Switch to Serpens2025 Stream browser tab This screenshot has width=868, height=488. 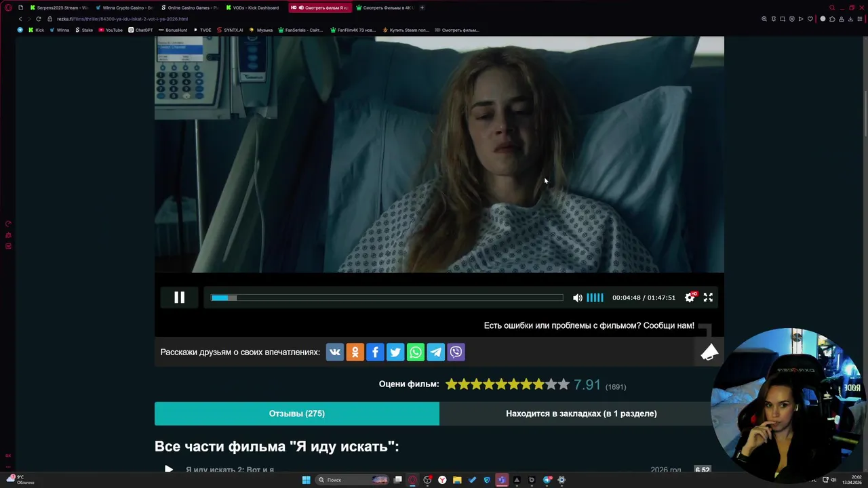[59, 7]
